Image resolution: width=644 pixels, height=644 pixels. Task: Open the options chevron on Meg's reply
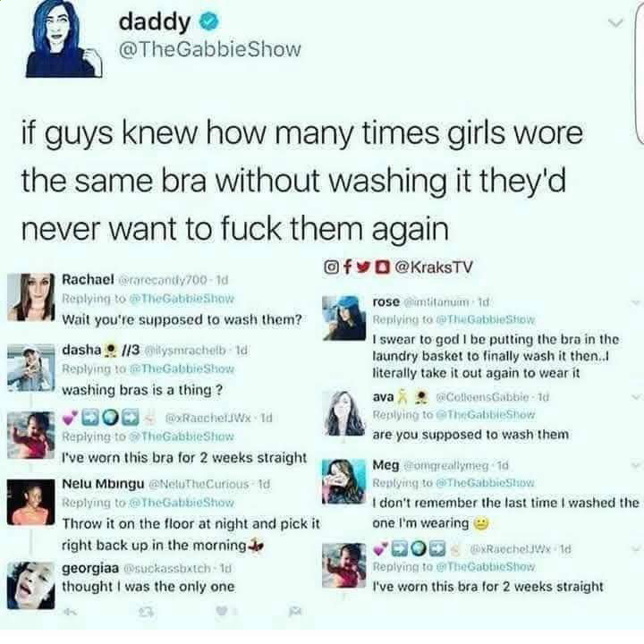click(x=636, y=465)
